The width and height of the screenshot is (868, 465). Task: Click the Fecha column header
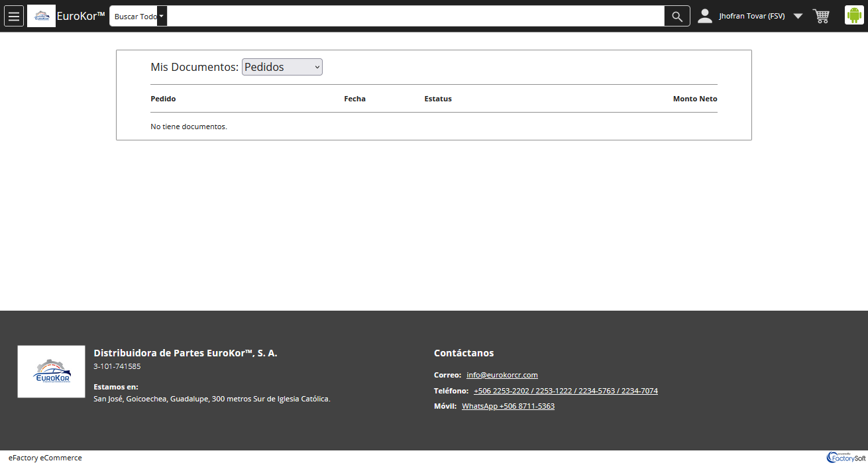354,99
